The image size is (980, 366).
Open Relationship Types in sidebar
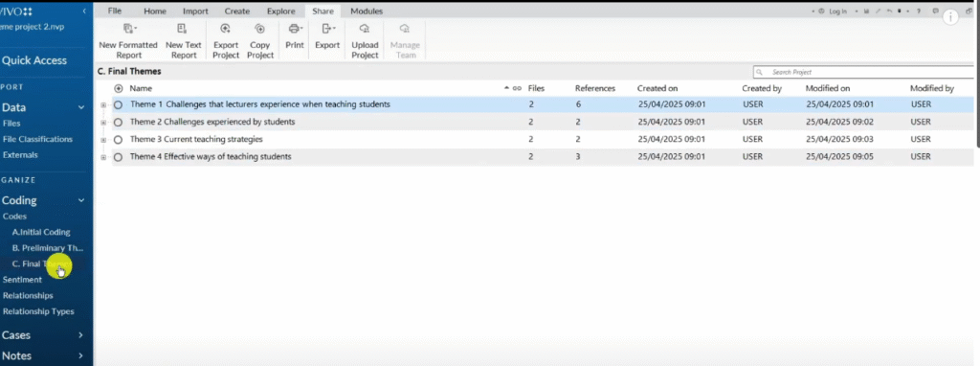[x=38, y=311]
